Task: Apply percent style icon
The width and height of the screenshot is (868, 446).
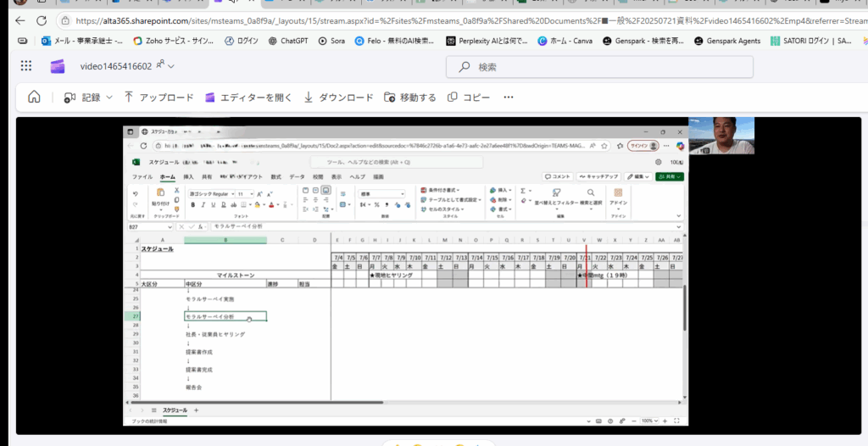Action: (376, 205)
